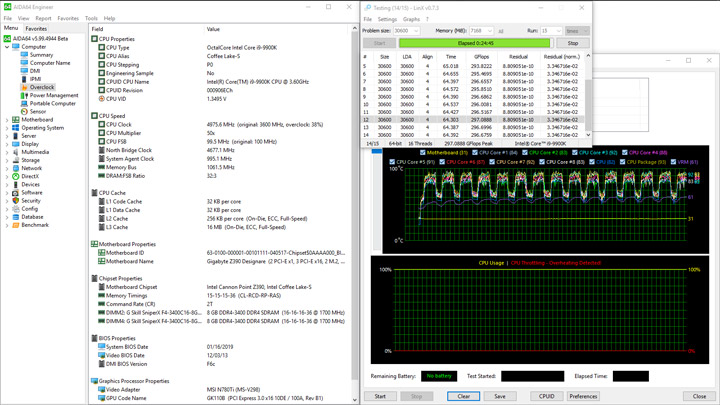Image resolution: width=720 pixels, height=405 pixels.
Task: Click the Preferences button
Action: [x=583, y=396]
